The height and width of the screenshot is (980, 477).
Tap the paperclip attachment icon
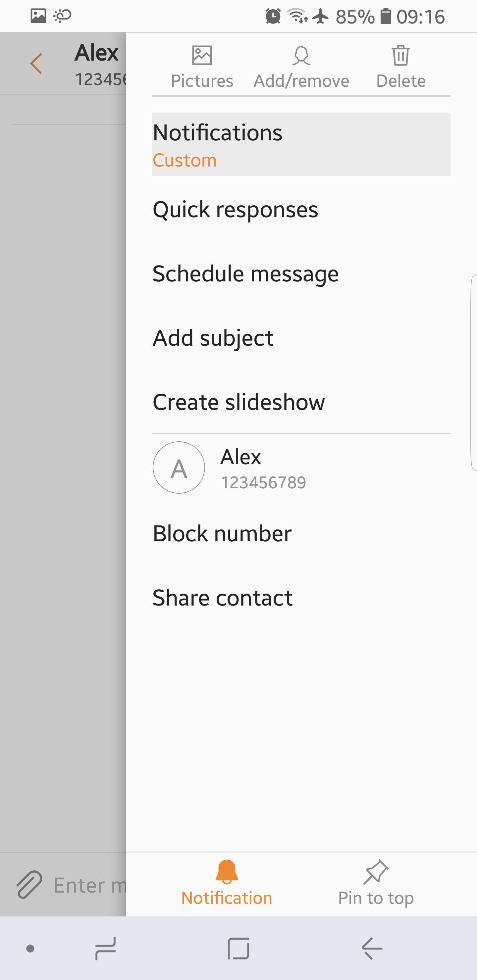point(29,884)
